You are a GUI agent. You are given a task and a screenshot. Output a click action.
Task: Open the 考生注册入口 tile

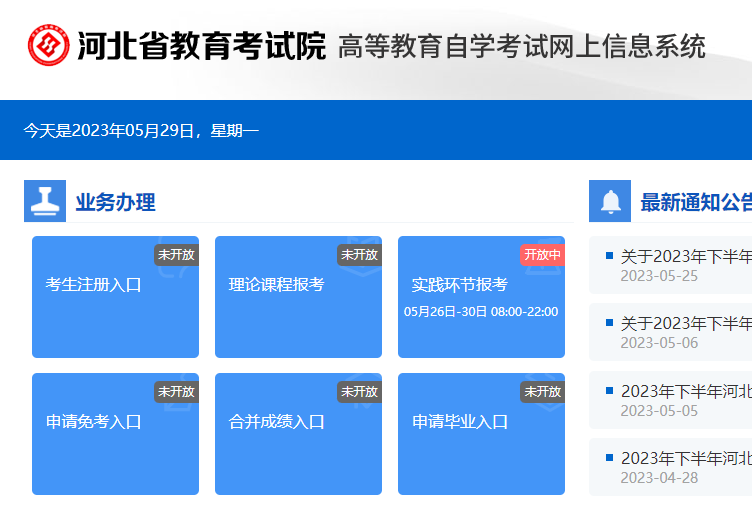(115, 297)
